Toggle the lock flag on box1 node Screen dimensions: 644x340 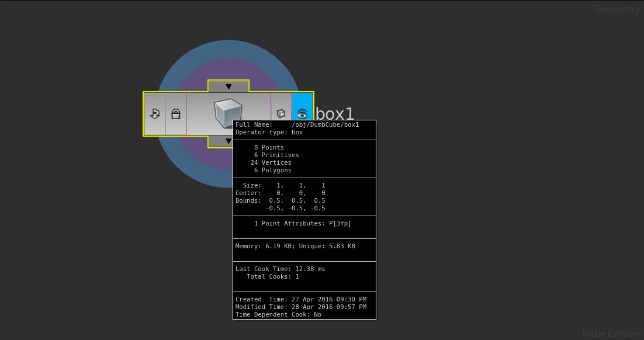(x=176, y=114)
